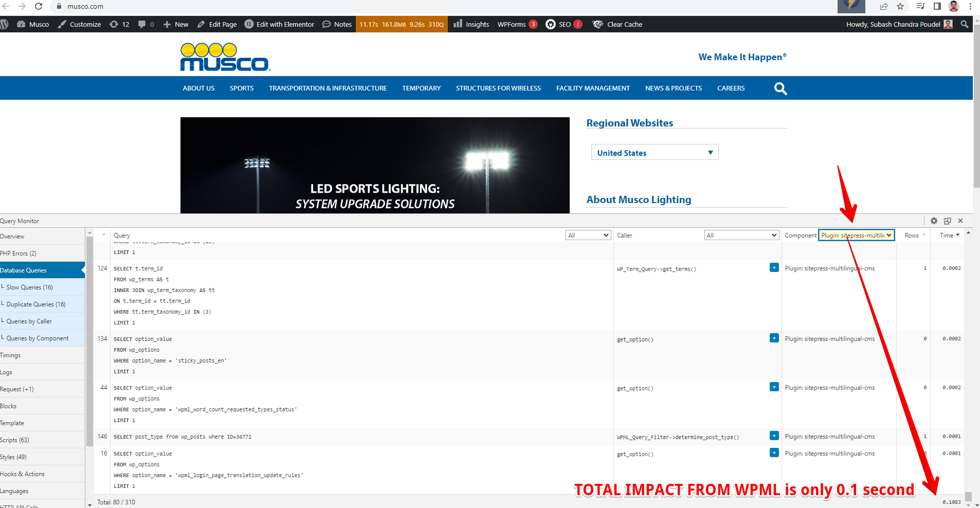Open Duplicate Queries (16)
This screenshot has height=508, width=980.
click(42, 304)
